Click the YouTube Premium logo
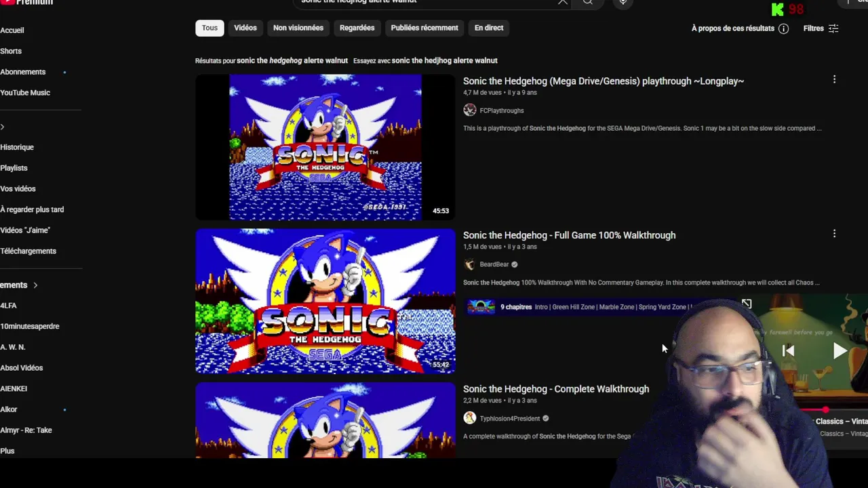Screen dimensions: 868x488 pyautogui.click(x=27, y=3)
